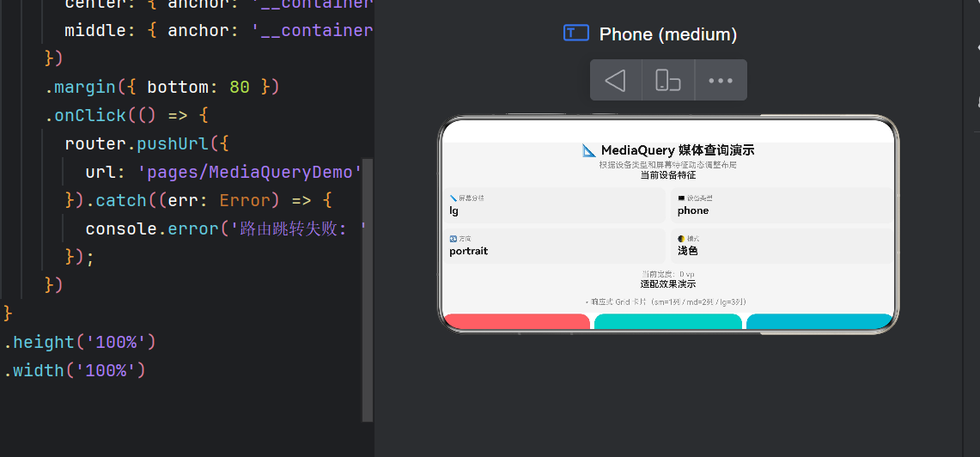This screenshot has width=980, height=457.
Task: Click the code editor vertical scrollbar
Action: (x=368, y=290)
